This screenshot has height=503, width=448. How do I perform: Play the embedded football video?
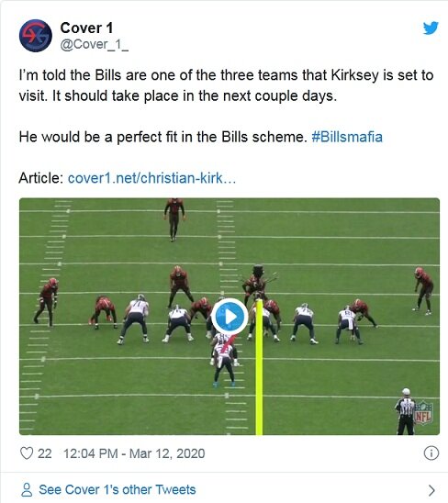pos(230,317)
